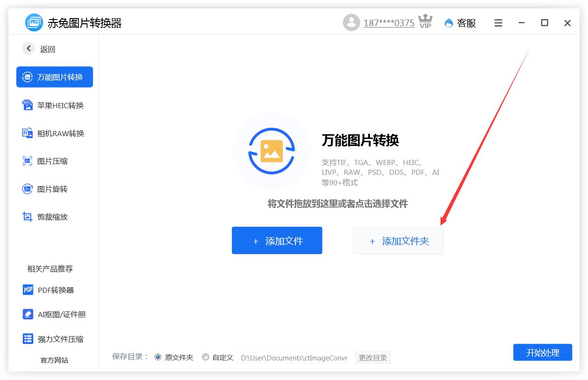Viewport: 588px width, 380px height.
Task: Open the hamburger main menu
Action: point(498,23)
